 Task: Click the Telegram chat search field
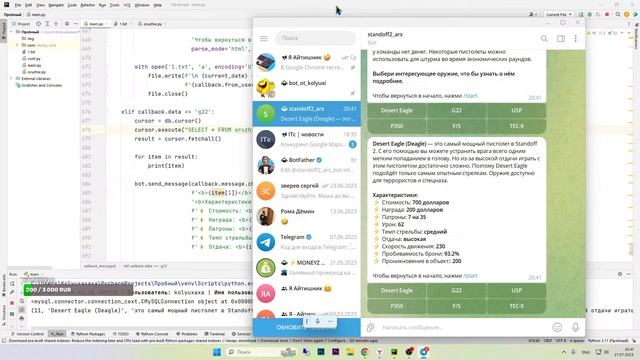coord(316,38)
